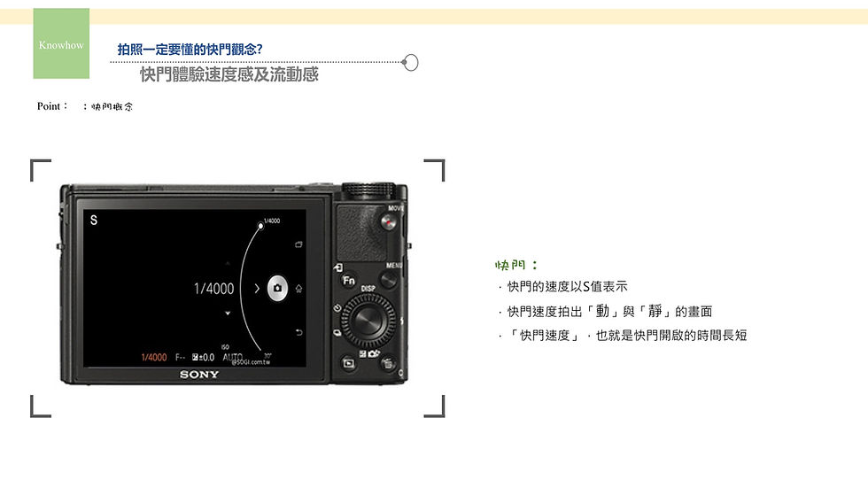This screenshot has height=488, width=868.
Task: Click the Fn button on the camera
Action: click(349, 281)
